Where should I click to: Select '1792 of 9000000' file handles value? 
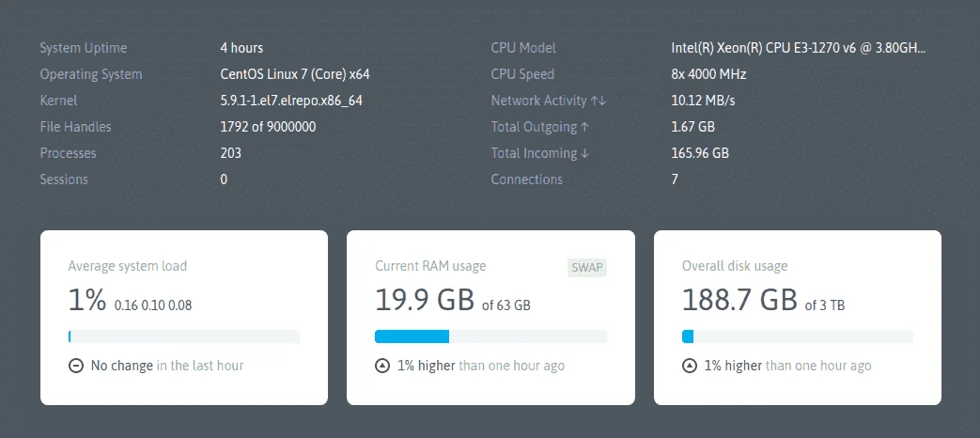(x=268, y=127)
